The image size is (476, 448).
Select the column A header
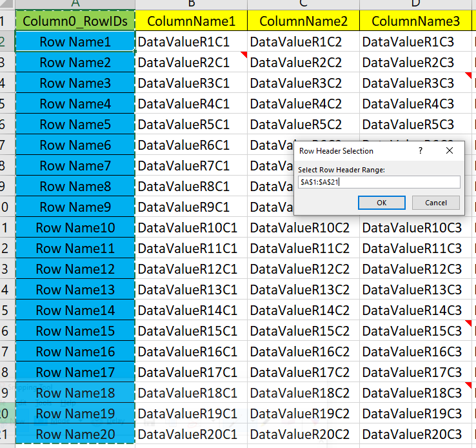click(75, 4)
